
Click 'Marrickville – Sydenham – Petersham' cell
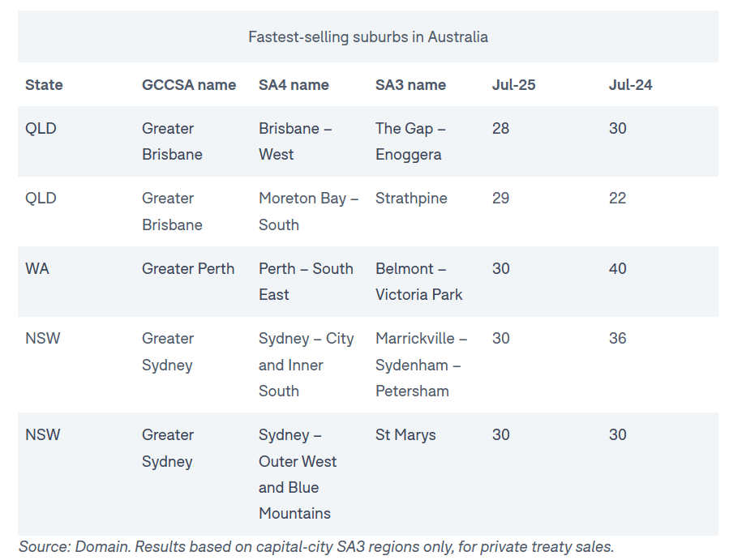click(x=421, y=365)
